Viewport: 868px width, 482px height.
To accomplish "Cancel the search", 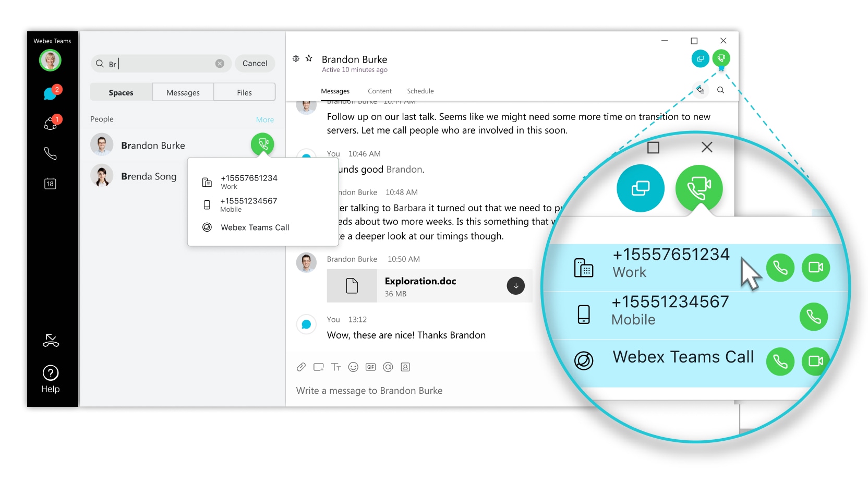I will pos(255,64).
